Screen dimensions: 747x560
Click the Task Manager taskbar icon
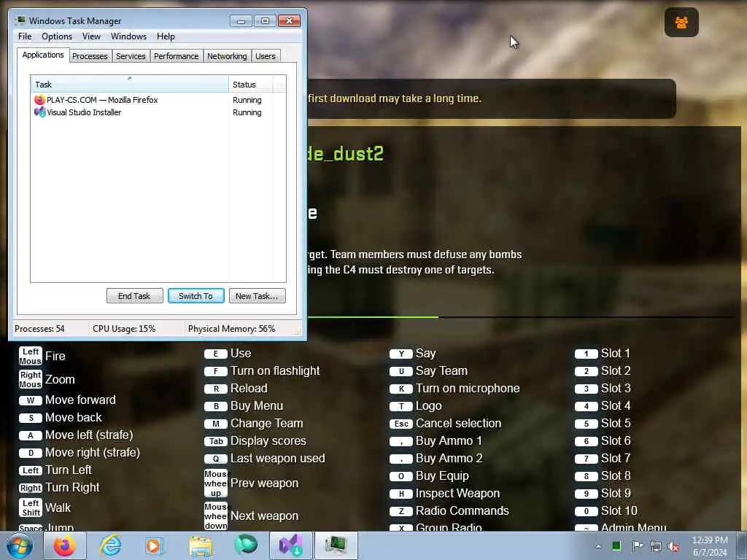tap(336, 545)
